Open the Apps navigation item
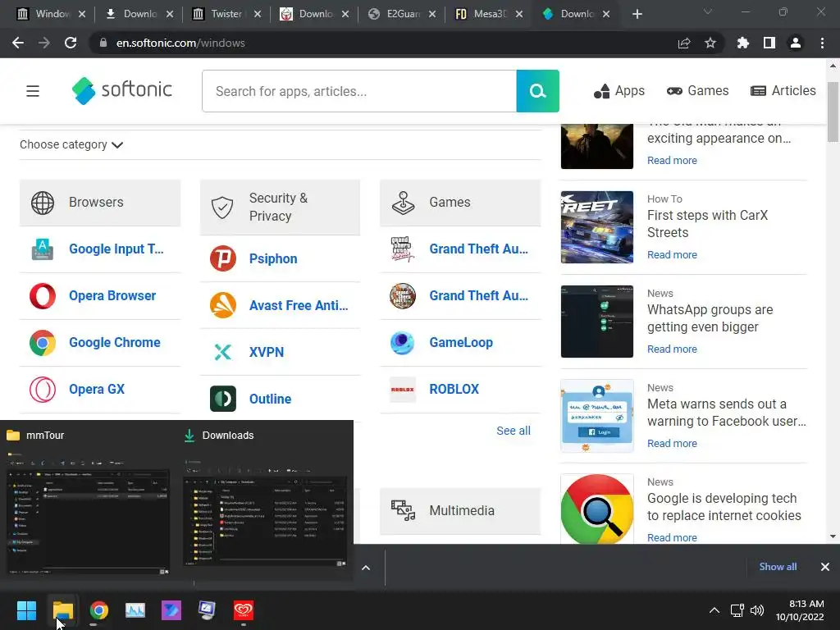 pos(619,91)
